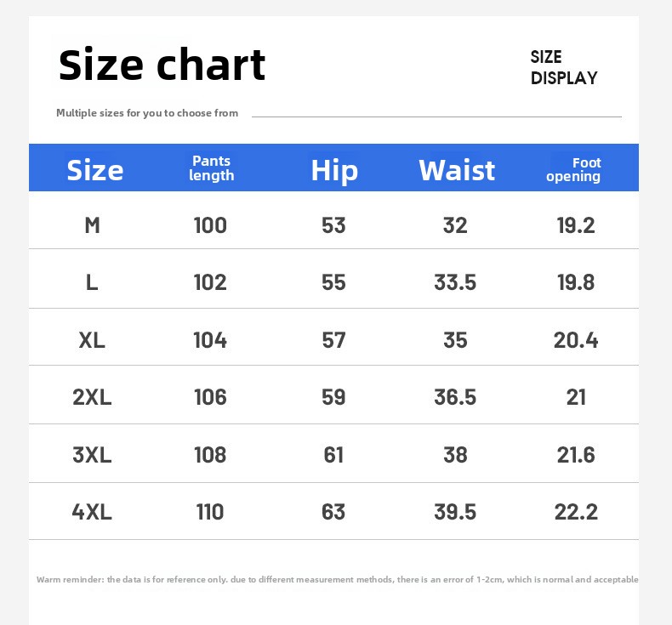This screenshot has width=672, height=625.
Task: Select waist value 36.5 for size 2XL
Action: pyautogui.click(x=455, y=397)
